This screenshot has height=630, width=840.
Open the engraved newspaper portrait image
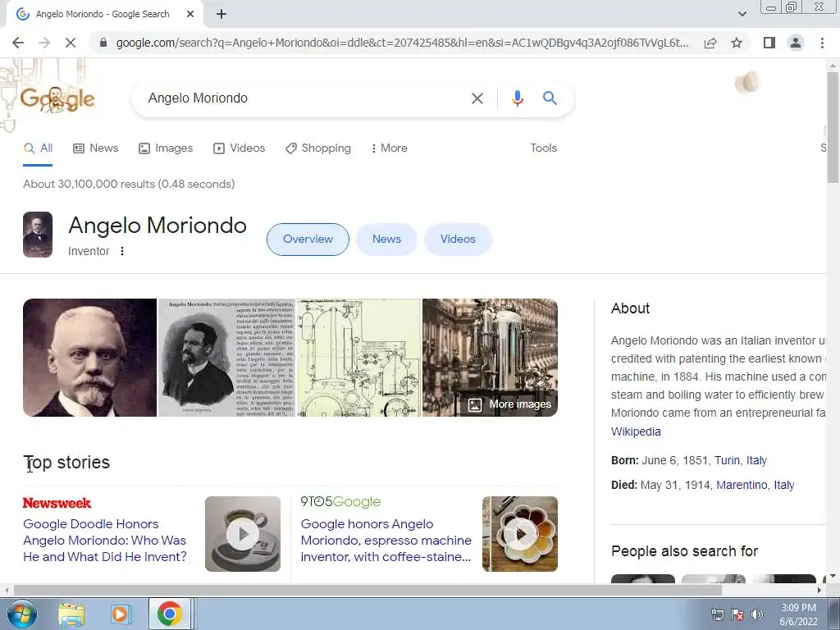tap(226, 358)
